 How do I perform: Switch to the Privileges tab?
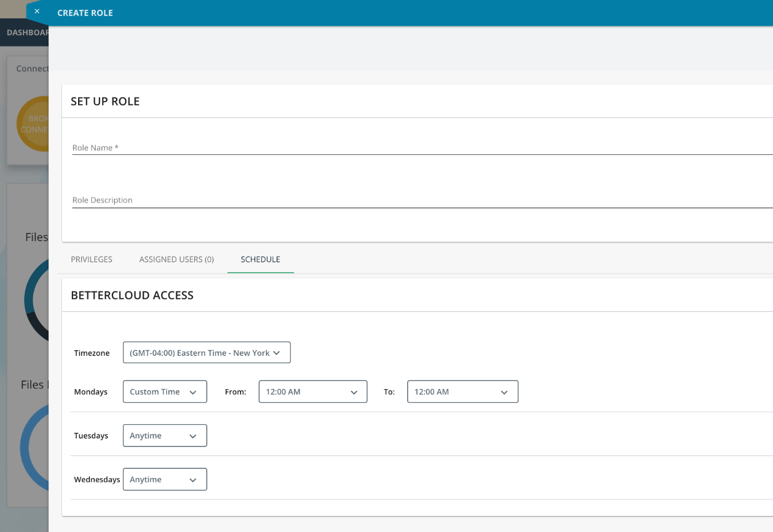pyautogui.click(x=91, y=259)
